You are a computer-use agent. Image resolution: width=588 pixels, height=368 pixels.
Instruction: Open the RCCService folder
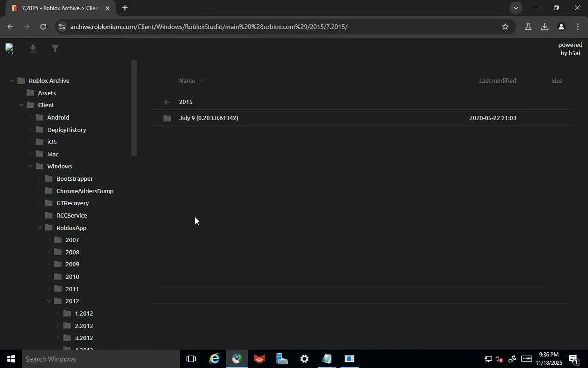tap(72, 215)
